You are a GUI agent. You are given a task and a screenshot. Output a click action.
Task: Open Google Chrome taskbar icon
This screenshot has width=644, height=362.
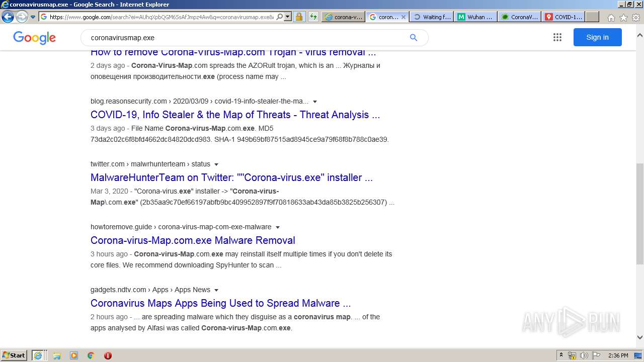(91, 355)
